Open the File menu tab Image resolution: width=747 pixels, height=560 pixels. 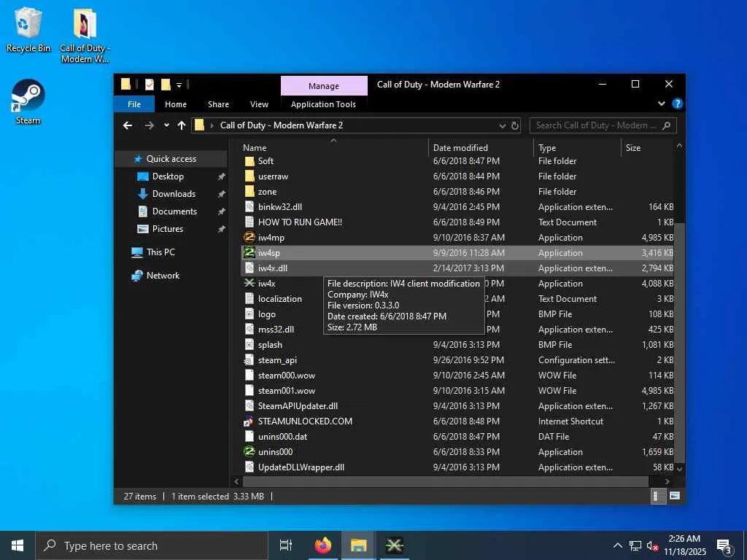[x=134, y=104]
